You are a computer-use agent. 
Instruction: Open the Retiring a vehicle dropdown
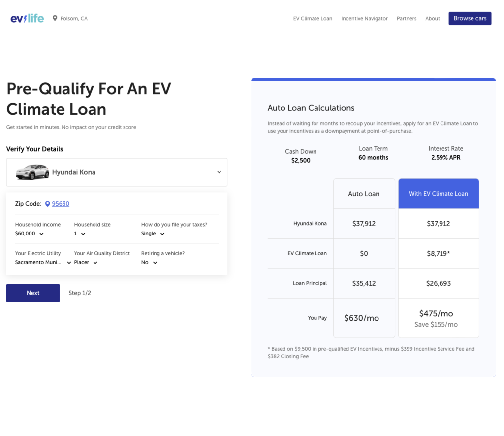(149, 262)
